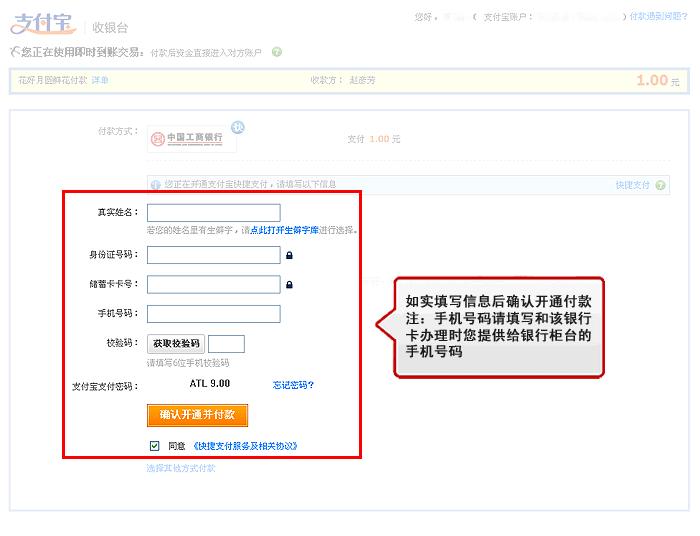
Task: Click 收银台 header text
Action: point(110,28)
